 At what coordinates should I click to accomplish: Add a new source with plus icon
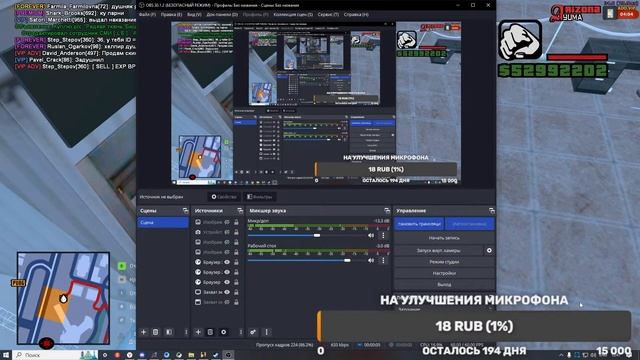[x=198, y=332]
